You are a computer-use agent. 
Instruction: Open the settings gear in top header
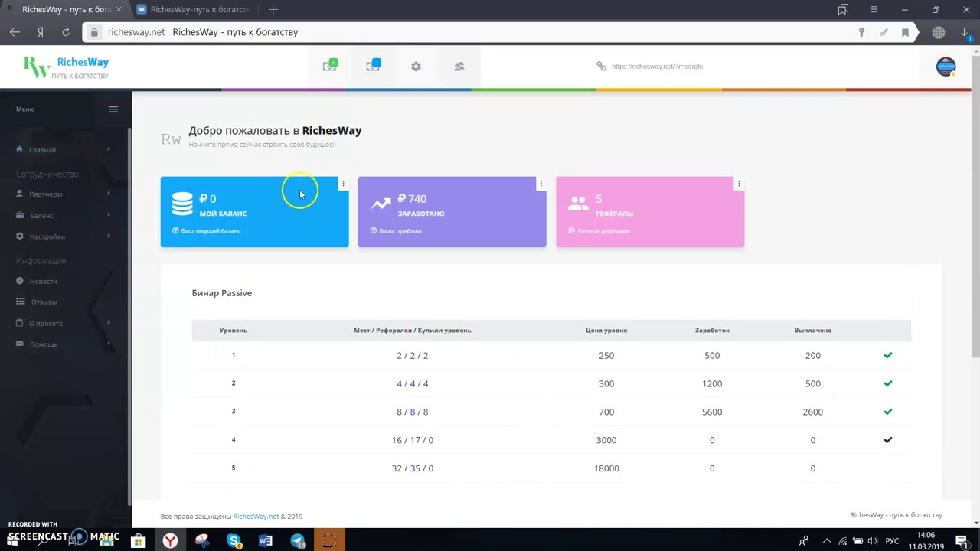coord(416,67)
